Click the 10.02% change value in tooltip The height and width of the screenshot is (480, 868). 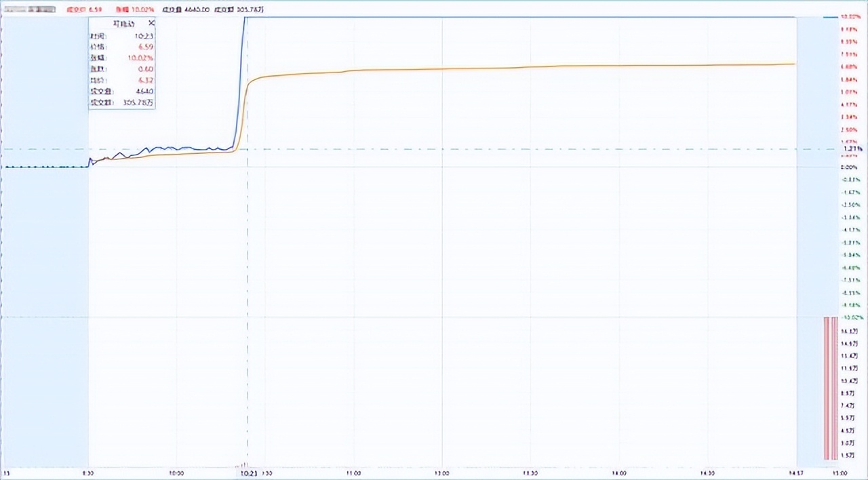coord(140,58)
